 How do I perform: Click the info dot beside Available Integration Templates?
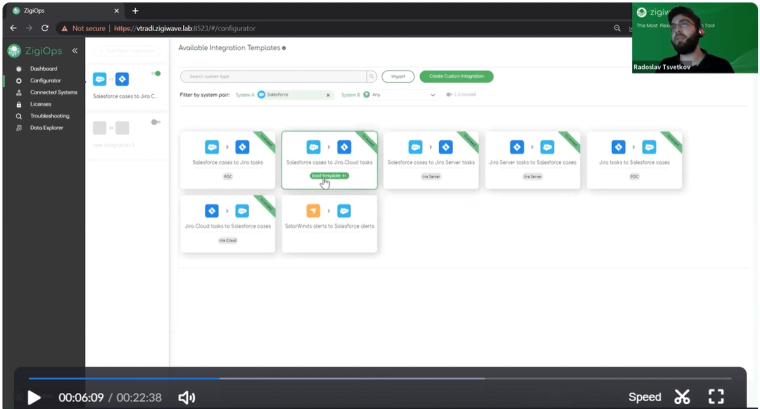[x=284, y=48]
